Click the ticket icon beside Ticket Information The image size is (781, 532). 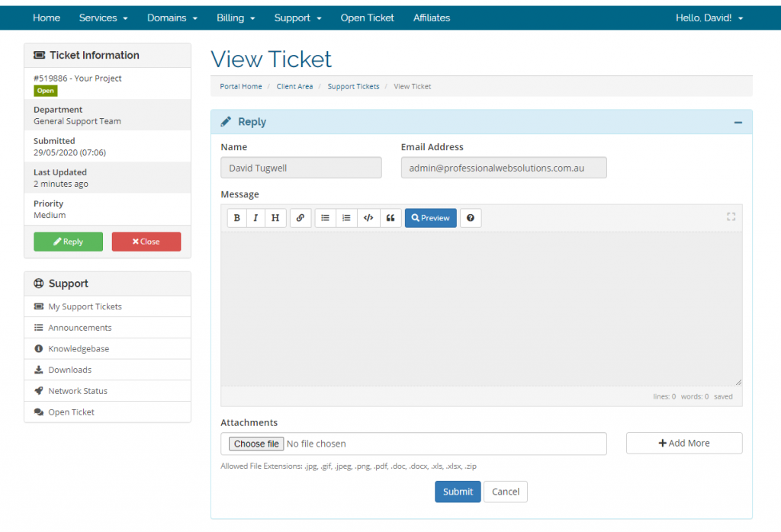(x=40, y=55)
